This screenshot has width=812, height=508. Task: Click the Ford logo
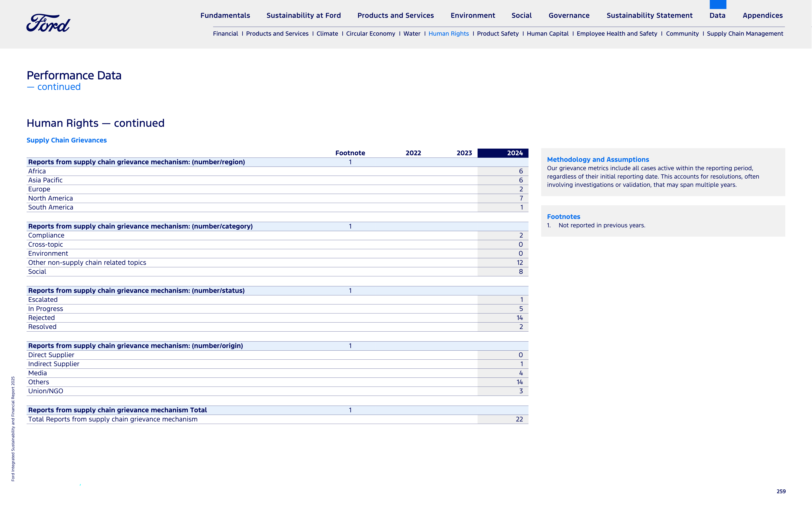pyautogui.click(x=48, y=23)
